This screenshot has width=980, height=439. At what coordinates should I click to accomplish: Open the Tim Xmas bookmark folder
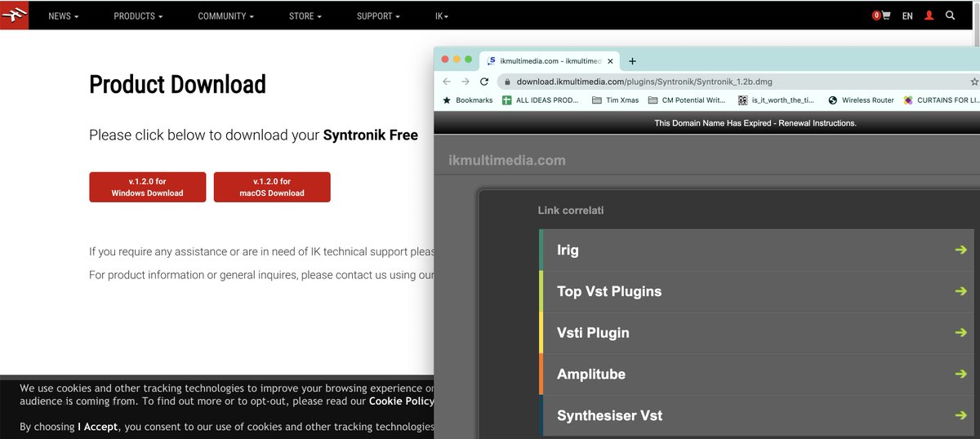pos(615,100)
